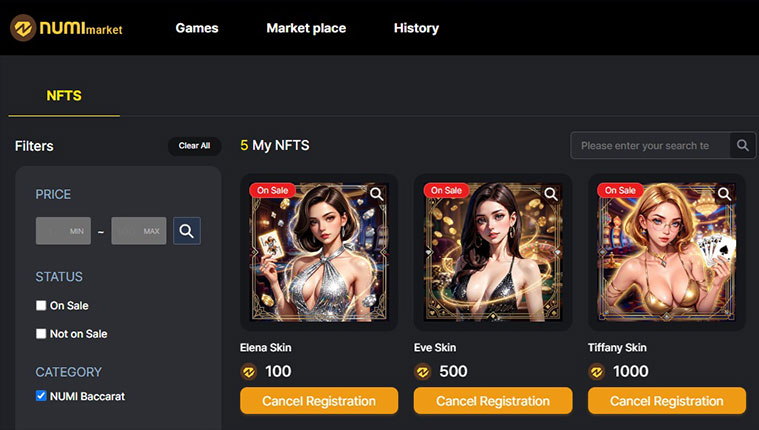Click the price filter search magnifier button
This screenshot has width=759, height=430.
coord(187,230)
